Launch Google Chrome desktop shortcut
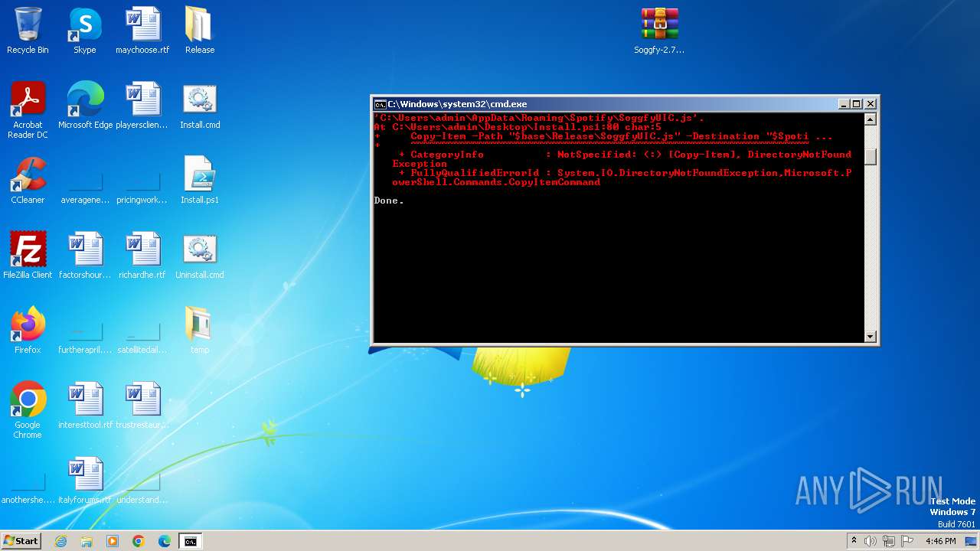The height and width of the screenshot is (551, 980). click(x=28, y=410)
